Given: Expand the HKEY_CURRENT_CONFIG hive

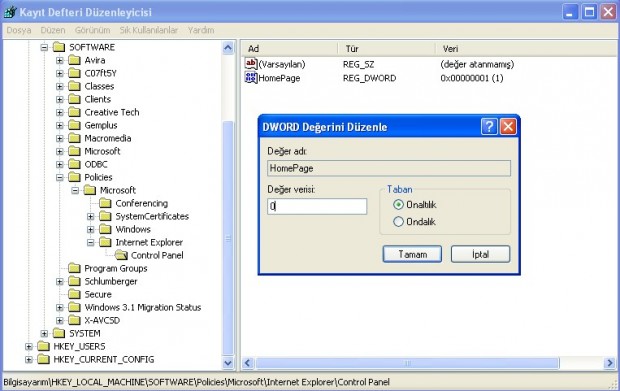Looking at the screenshot, I should (x=29, y=359).
